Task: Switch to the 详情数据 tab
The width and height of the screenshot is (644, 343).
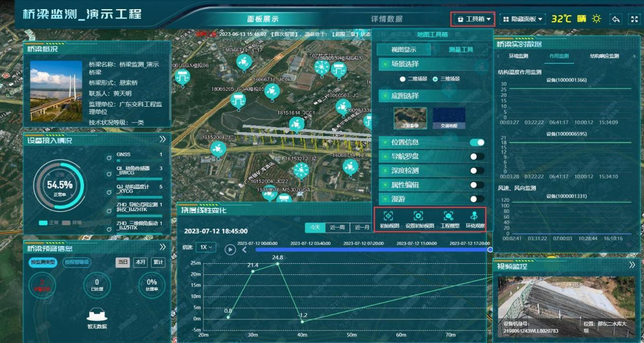Action: coord(386,19)
